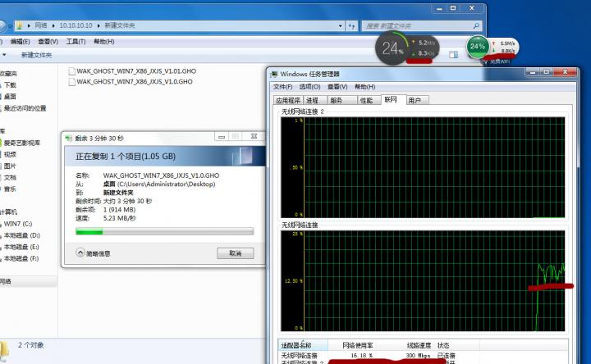The width and height of the screenshot is (591, 364).
Task: Click the 16.18 % network usage value
Action: pos(361,355)
